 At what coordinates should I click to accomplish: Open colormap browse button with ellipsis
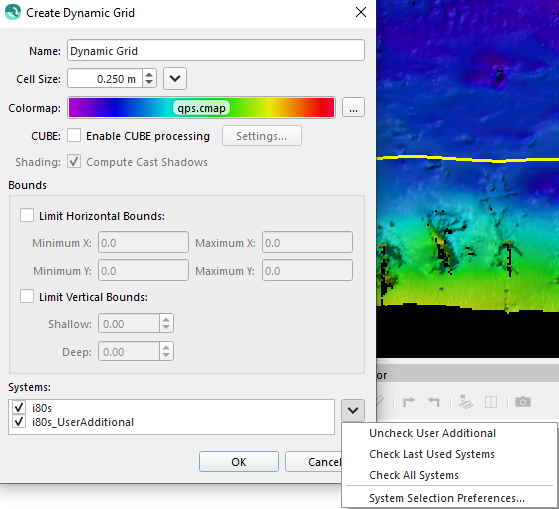[353, 107]
